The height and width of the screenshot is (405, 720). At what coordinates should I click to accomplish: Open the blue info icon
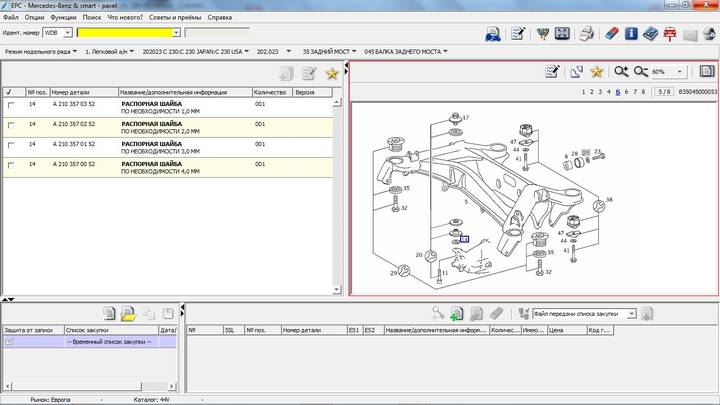coord(633,34)
